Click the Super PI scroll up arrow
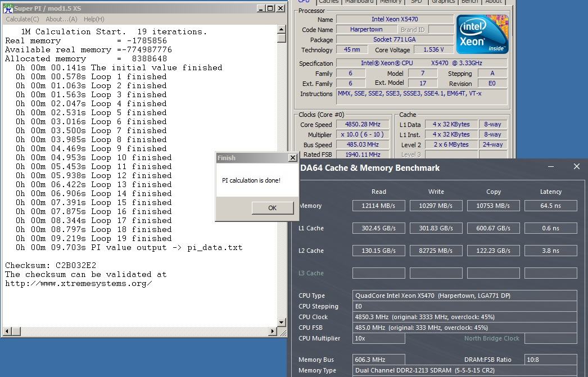 [282, 29]
